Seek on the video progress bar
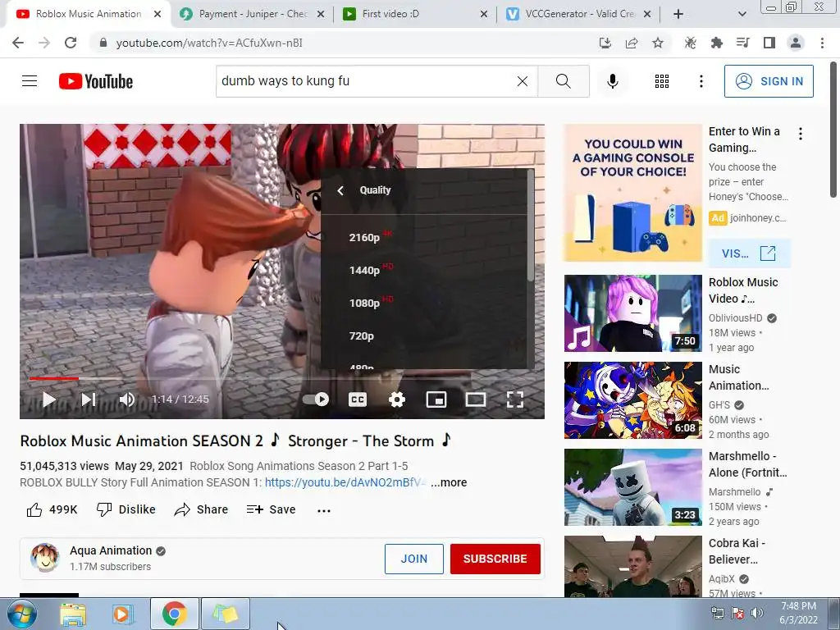The height and width of the screenshot is (630, 840). tap(282, 378)
